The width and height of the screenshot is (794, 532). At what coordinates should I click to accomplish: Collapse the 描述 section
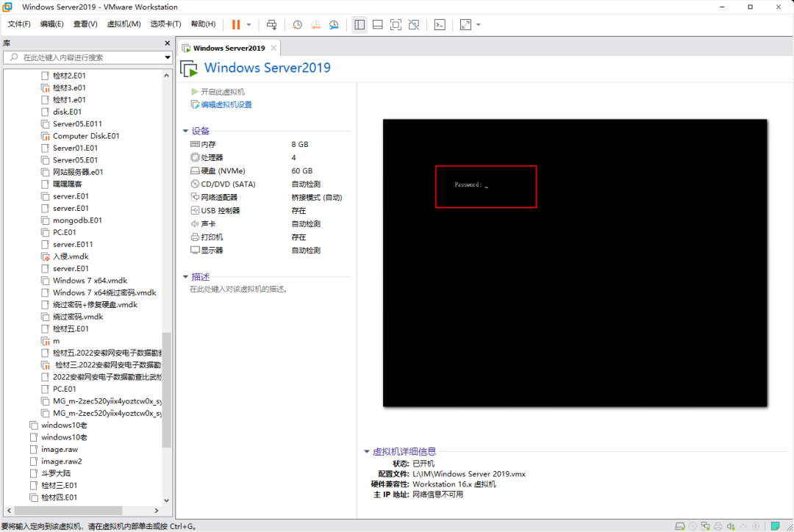click(185, 277)
